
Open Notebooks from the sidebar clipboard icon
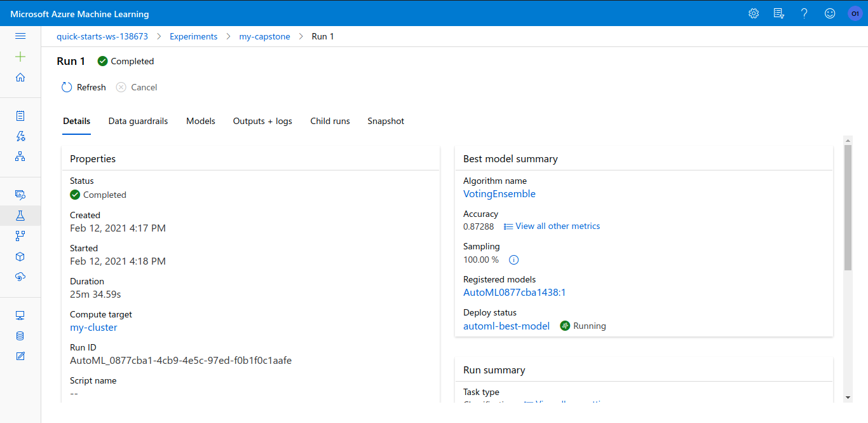pyautogui.click(x=20, y=116)
